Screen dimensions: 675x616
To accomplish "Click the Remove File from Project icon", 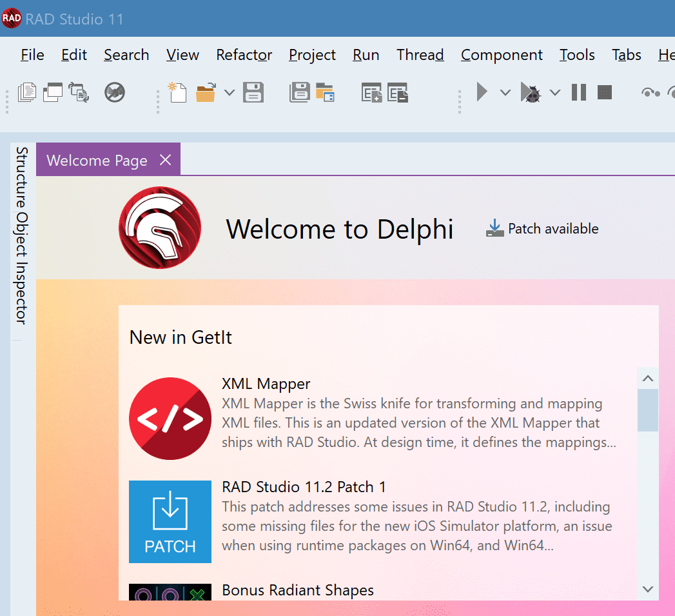I will click(397, 92).
